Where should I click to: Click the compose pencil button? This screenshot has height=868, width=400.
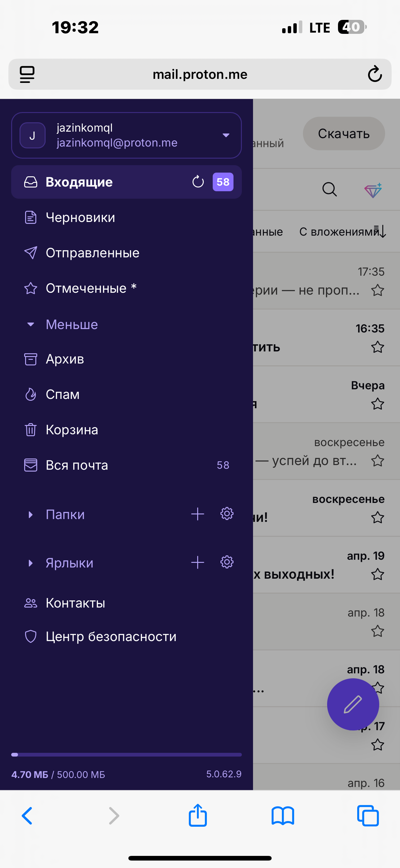[353, 704]
